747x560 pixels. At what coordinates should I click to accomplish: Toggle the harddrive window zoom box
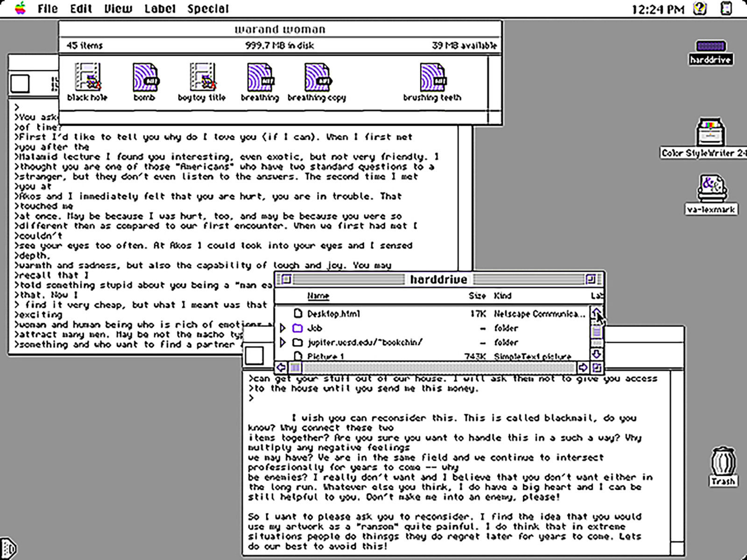591,279
